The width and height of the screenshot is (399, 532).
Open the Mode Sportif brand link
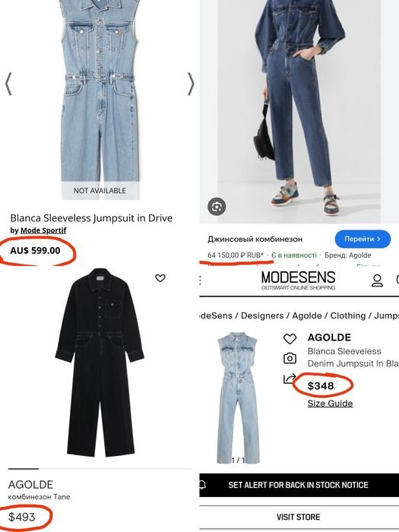click(43, 230)
